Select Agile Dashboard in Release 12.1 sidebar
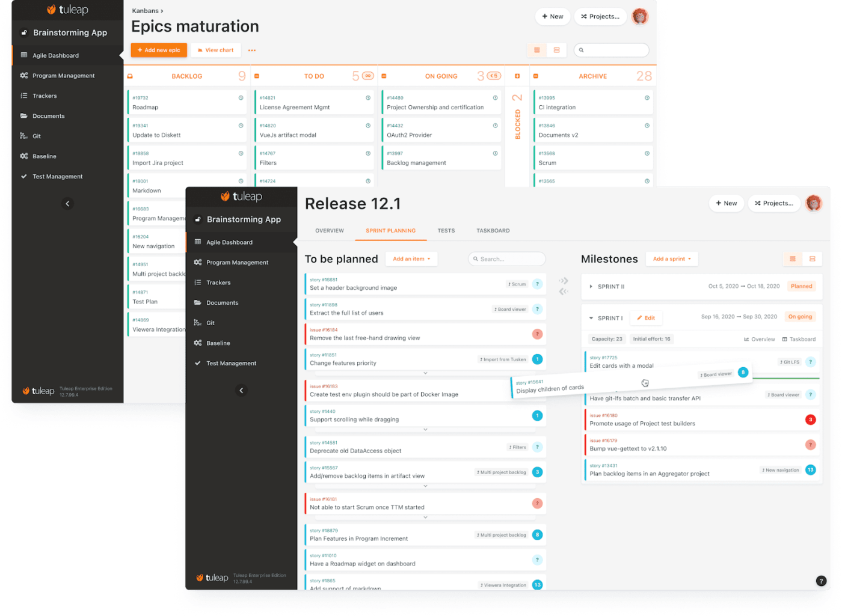 coord(241,242)
